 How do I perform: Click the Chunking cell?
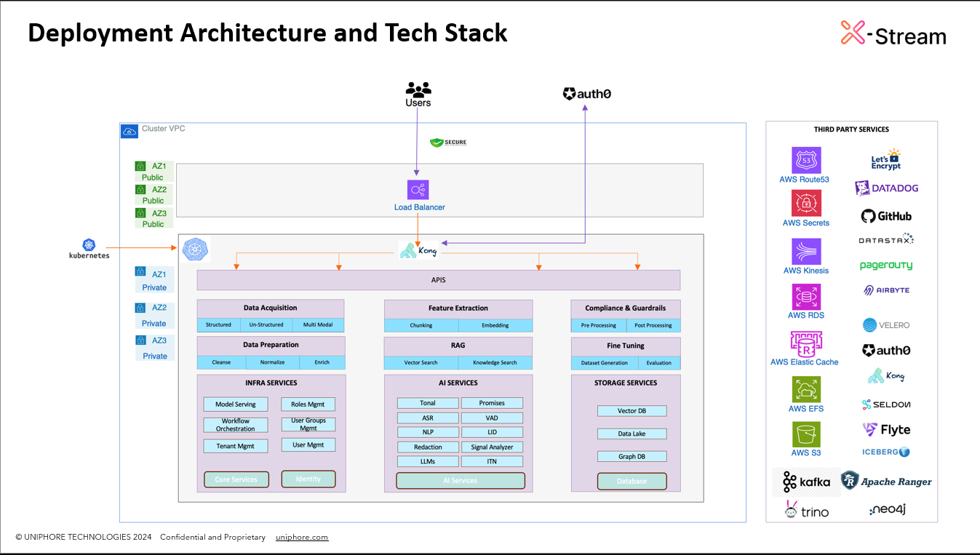[x=421, y=325]
